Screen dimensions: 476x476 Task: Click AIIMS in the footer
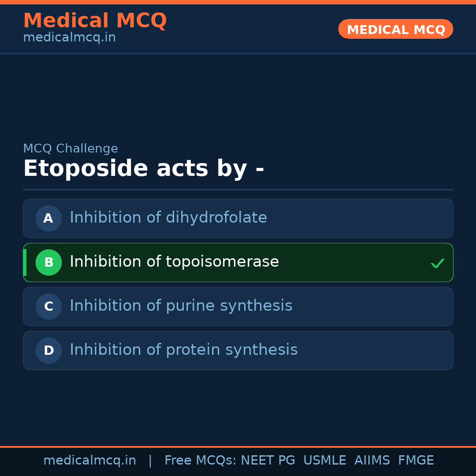[x=372, y=461]
